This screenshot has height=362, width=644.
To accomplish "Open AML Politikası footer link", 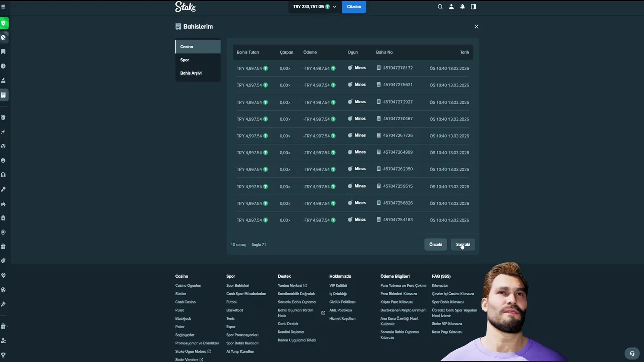I will (340, 310).
